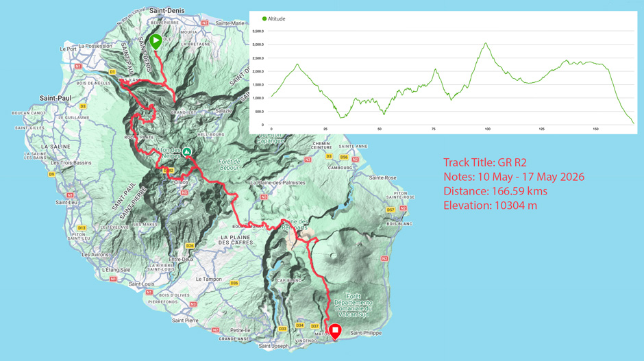This screenshot has height=361, width=644.
Task: Click the Cap Blanc label
Action: point(290,281)
